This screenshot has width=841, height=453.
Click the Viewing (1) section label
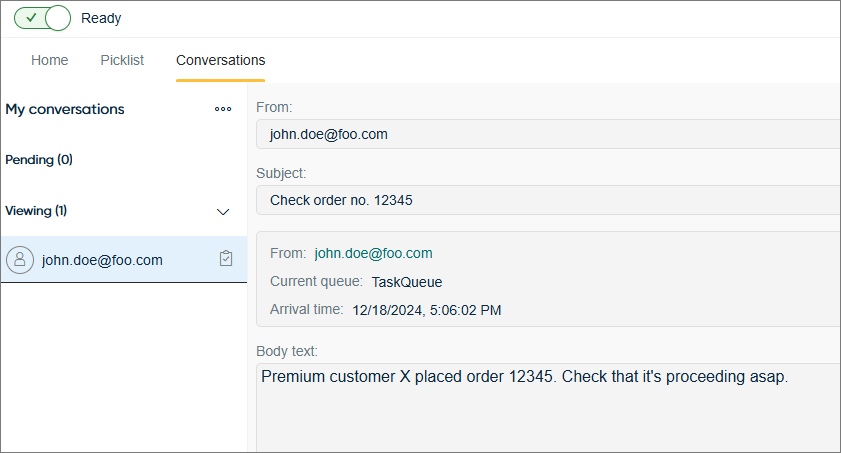(x=36, y=211)
